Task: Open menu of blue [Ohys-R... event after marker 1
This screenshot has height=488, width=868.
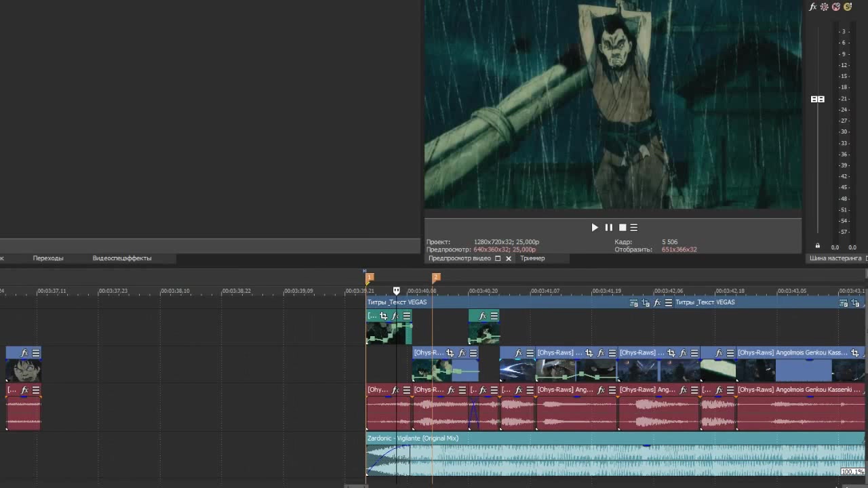Action: (473, 353)
